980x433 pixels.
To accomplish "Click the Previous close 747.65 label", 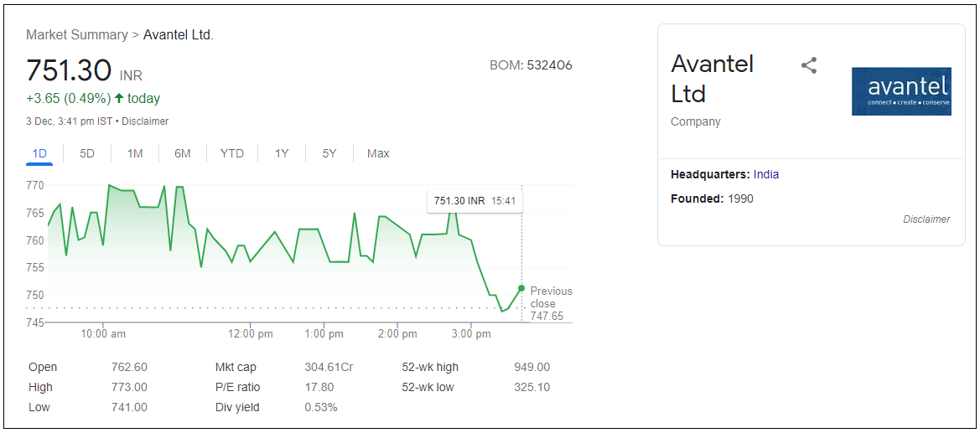I will (x=551, y=304).
